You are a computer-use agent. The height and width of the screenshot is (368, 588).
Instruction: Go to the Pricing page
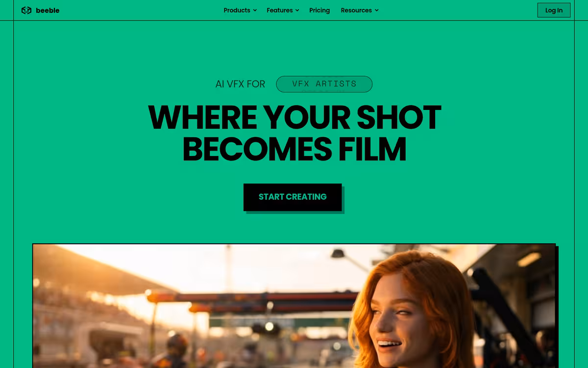pyautogui.click(x=319, y=10)
